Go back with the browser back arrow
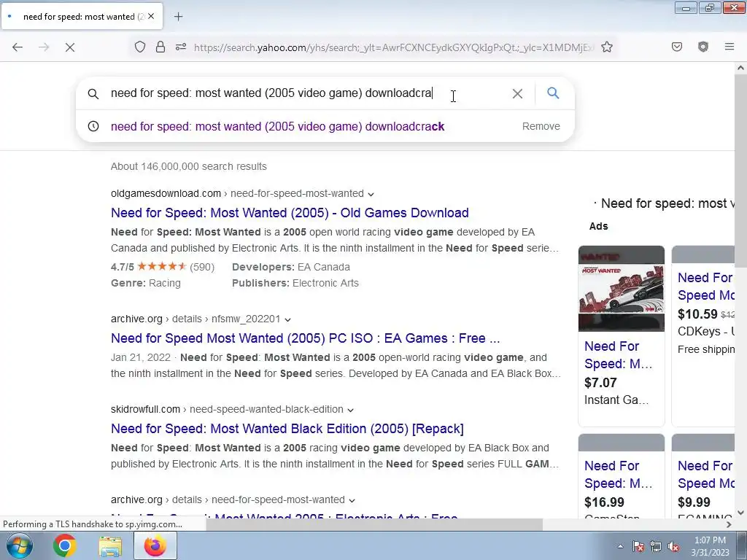The width and height of the screenshot is (747, 560). tap(18, 47)
